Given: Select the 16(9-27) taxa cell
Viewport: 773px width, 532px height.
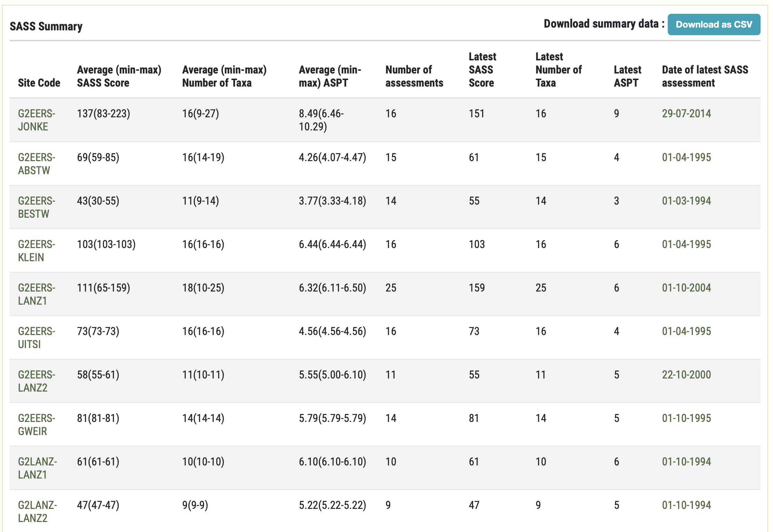Looking at the screenshot, I should pyautogui.click(x=200, y=114).
